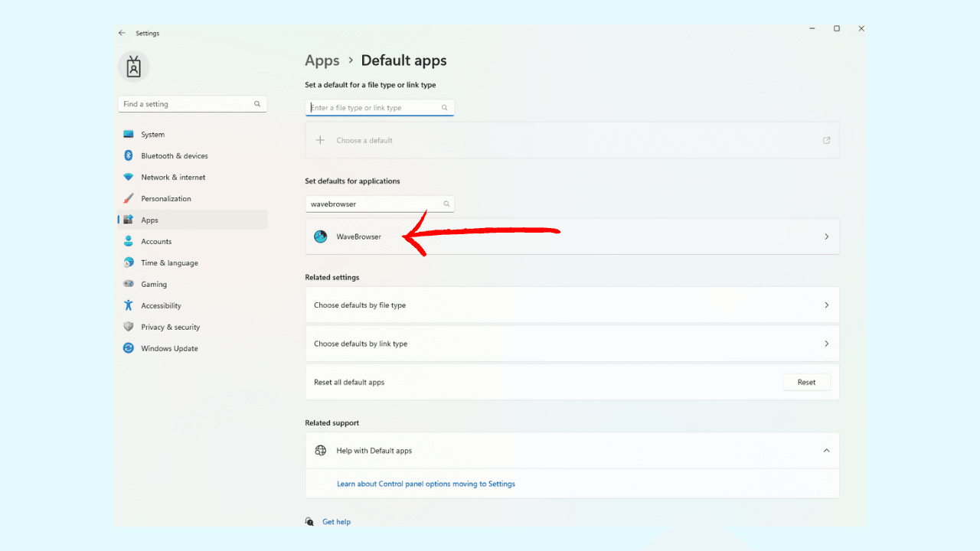
Task: Go to Bluetooth & devices settings
Action: pos(174,156)
